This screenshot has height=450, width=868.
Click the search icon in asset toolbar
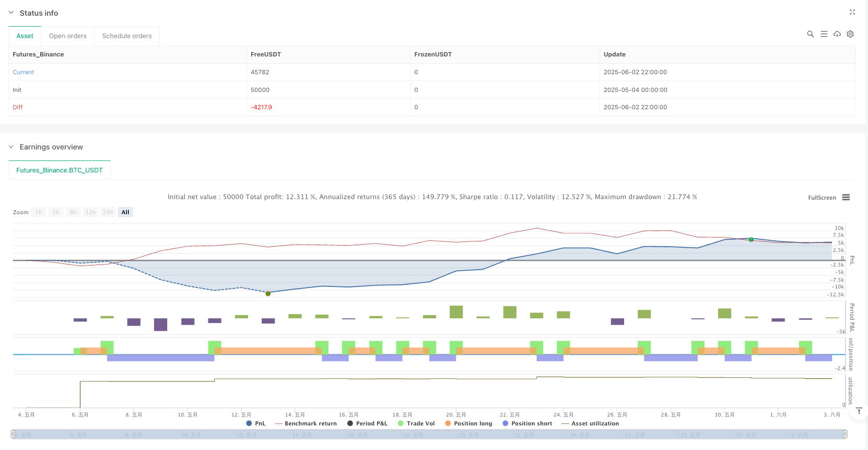[x=810, y=34]
